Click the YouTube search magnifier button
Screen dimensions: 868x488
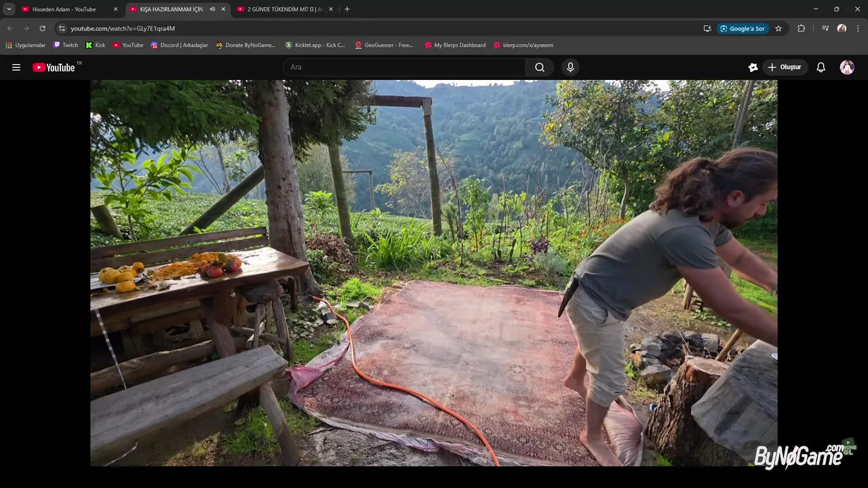540,67
